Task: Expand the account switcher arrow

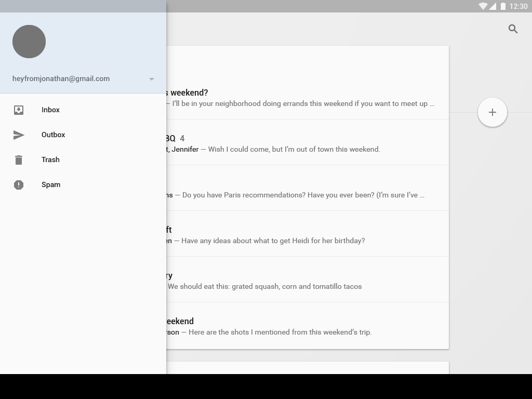Action: (x=152, y=79)
